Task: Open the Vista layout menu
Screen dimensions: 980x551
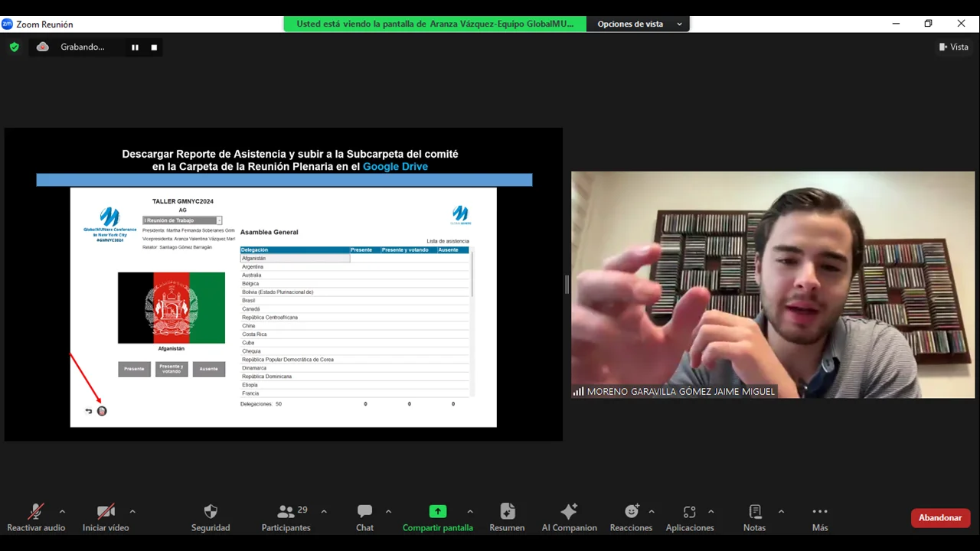Action: (x=953, y=47)
